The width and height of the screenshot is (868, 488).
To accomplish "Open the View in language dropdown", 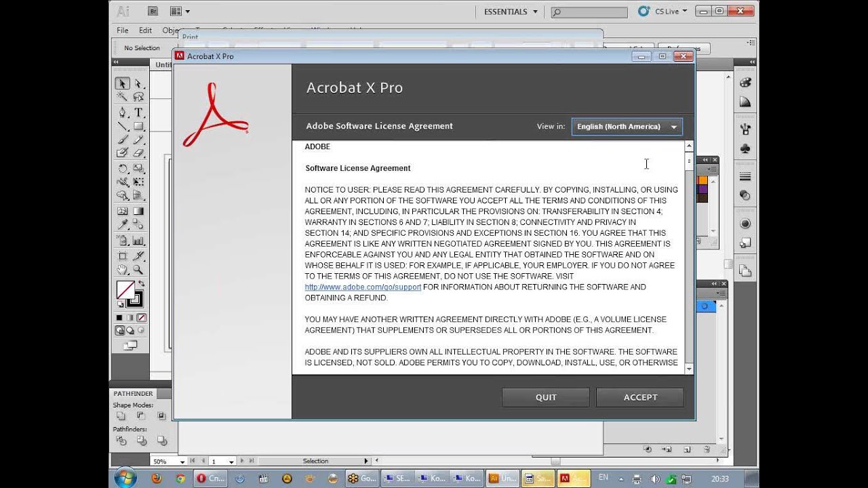I will pos(627,127).
